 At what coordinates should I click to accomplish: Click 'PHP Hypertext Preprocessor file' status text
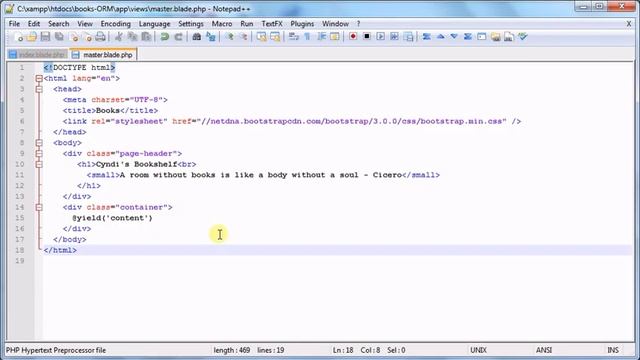click(x=56, y=350)
